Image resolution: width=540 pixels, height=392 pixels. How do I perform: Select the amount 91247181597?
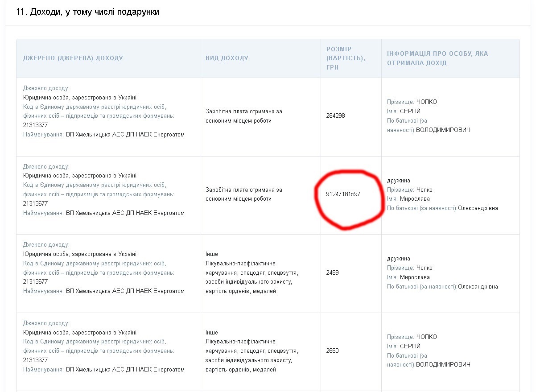[x=343, y=194]
